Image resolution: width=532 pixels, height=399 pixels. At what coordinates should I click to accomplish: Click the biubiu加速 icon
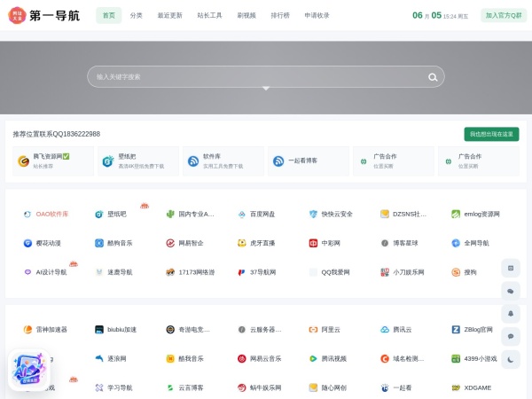coord(98,330)
